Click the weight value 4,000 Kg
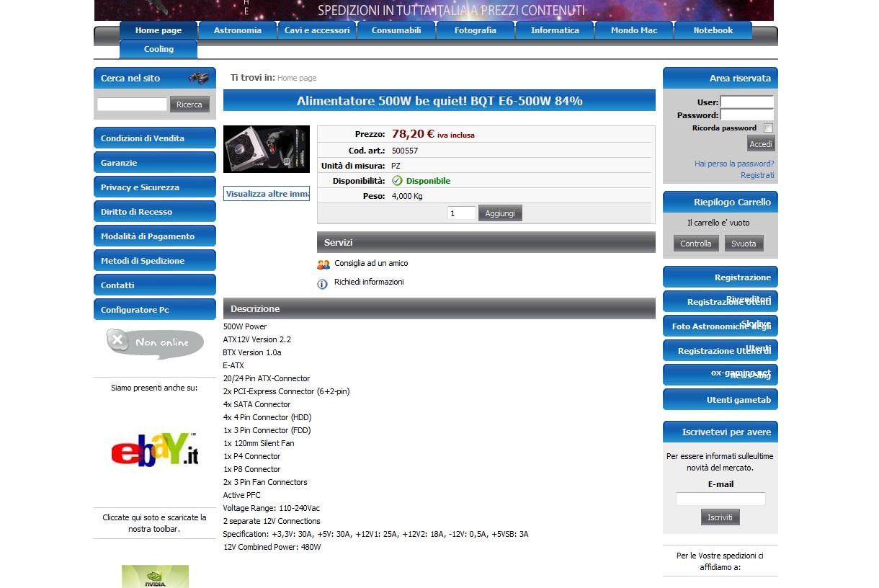This screenshot has height=588, width=879. point(407,196)
